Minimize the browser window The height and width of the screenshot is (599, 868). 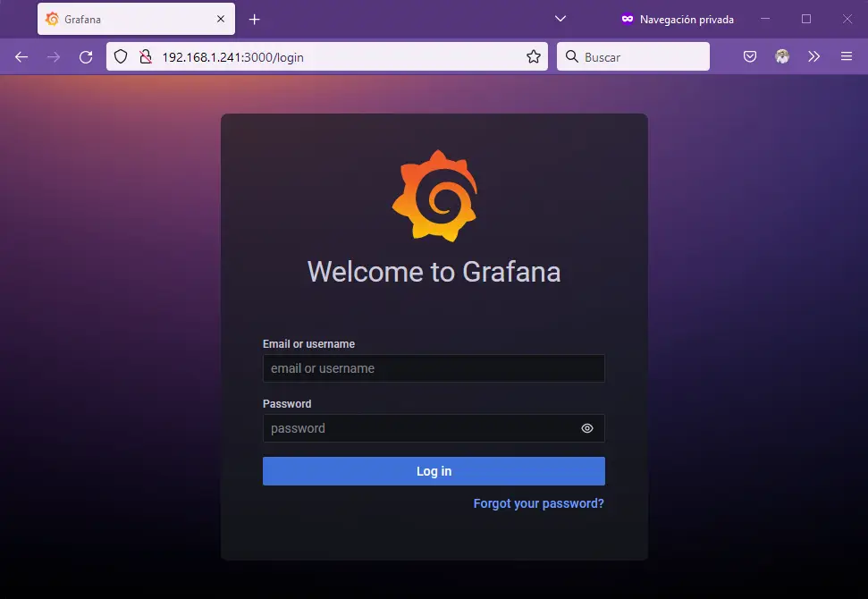pyautogui.click(x=765, y=19)
